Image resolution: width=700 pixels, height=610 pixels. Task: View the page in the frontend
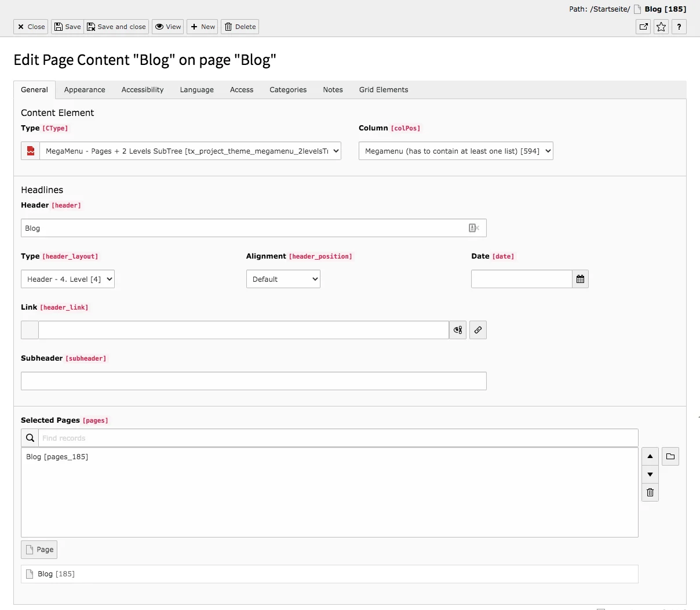(x=167, y=27)
